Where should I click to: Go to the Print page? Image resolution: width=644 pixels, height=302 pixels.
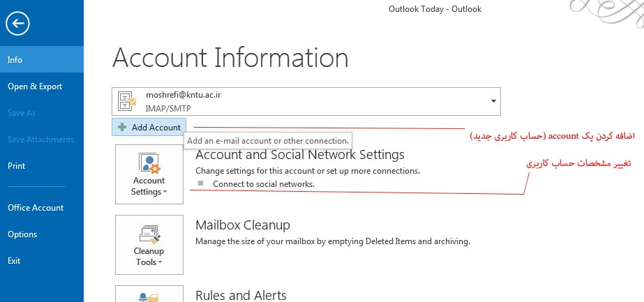[17, 166]
